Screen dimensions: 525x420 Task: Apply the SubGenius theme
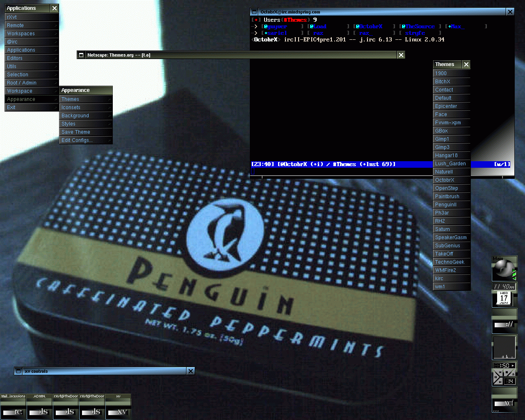pyautogui.click(x=452, y=246)
